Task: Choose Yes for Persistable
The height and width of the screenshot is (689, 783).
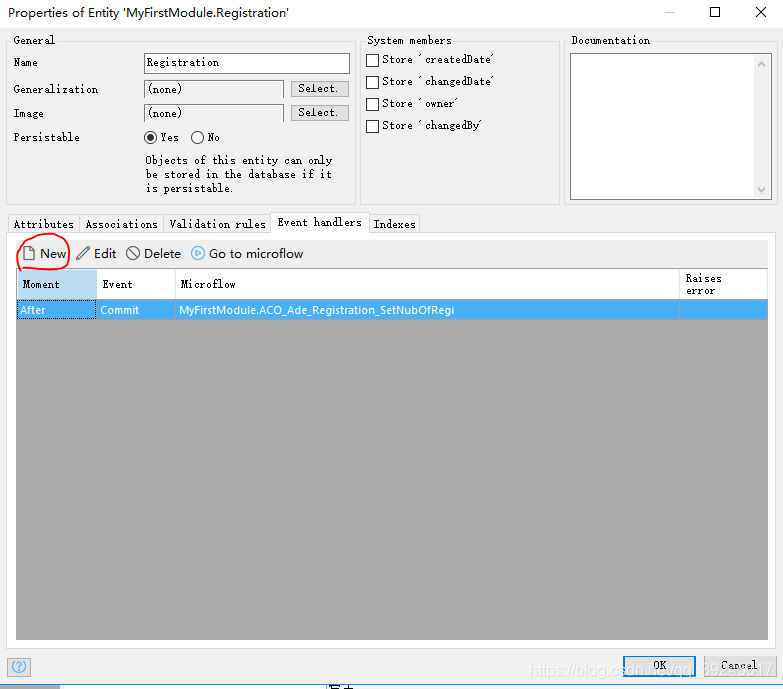Action: coord(151,138)
